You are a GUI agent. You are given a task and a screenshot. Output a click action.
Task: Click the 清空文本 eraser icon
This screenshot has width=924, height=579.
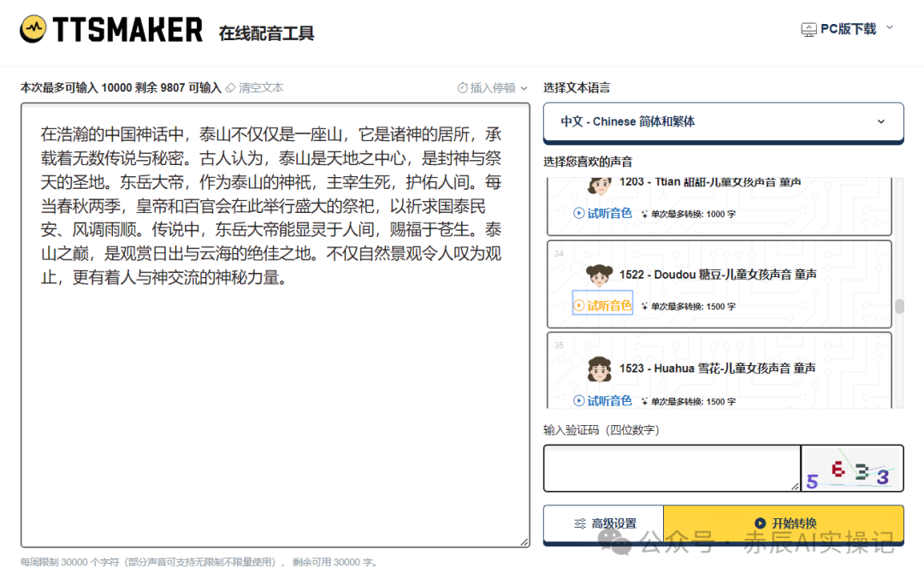point(230,88)
